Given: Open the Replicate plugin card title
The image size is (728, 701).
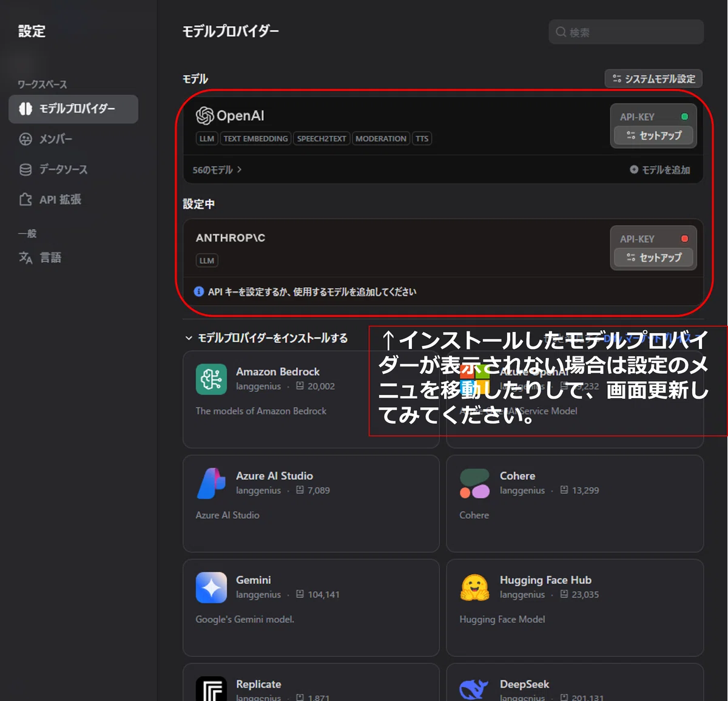Looking at the screenshot, I should tap(258, 684).
